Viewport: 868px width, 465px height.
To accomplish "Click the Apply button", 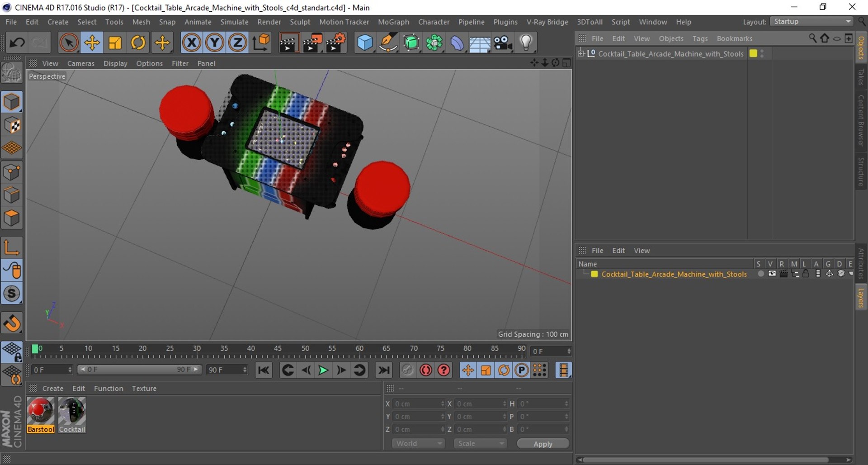I will (543, 444).
